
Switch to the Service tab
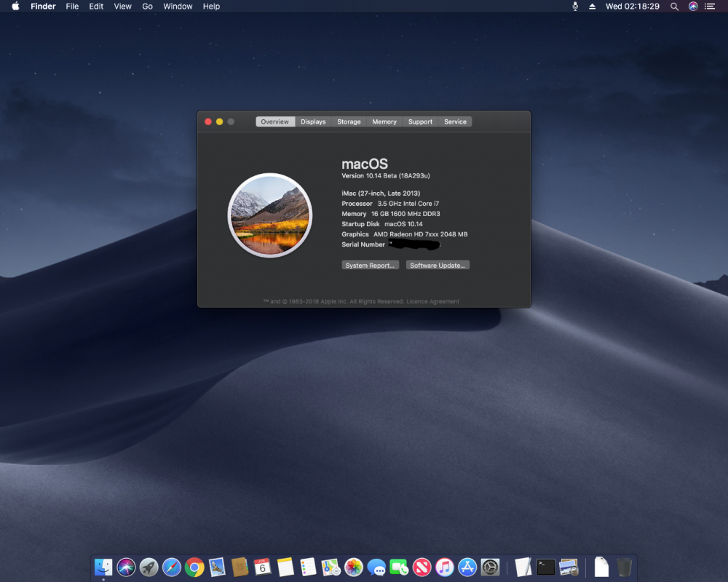pyautogui.click(x=455, y=121)
